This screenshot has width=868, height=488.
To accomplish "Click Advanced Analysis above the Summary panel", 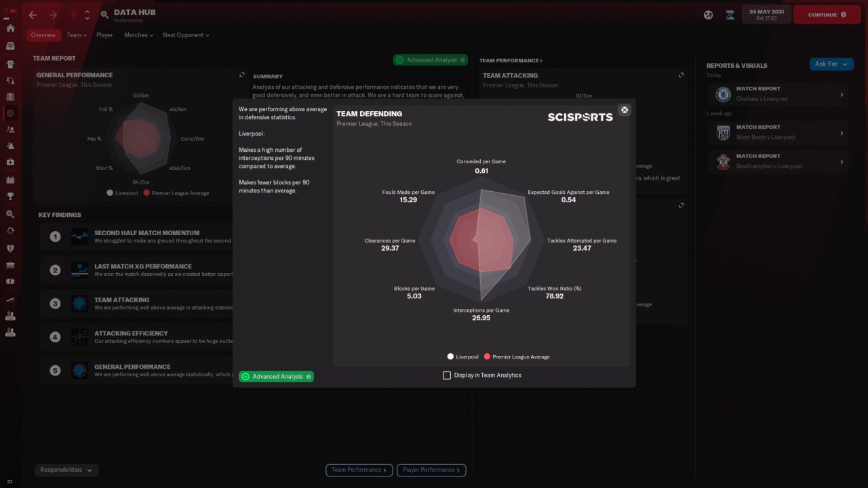I will pos(430,60).
